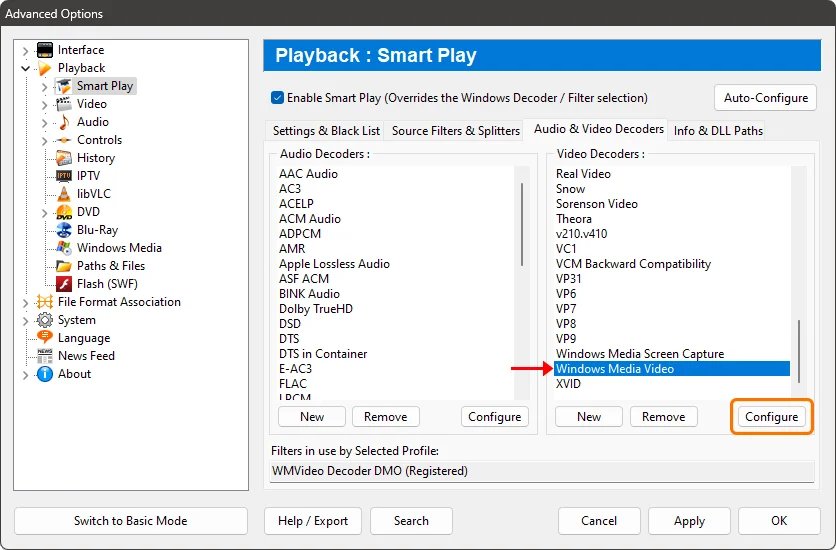Image resolution: width=836 pixels, height=550 pixels.
Task: Click the Interface film-strip icon
Action: coord(45,50)
